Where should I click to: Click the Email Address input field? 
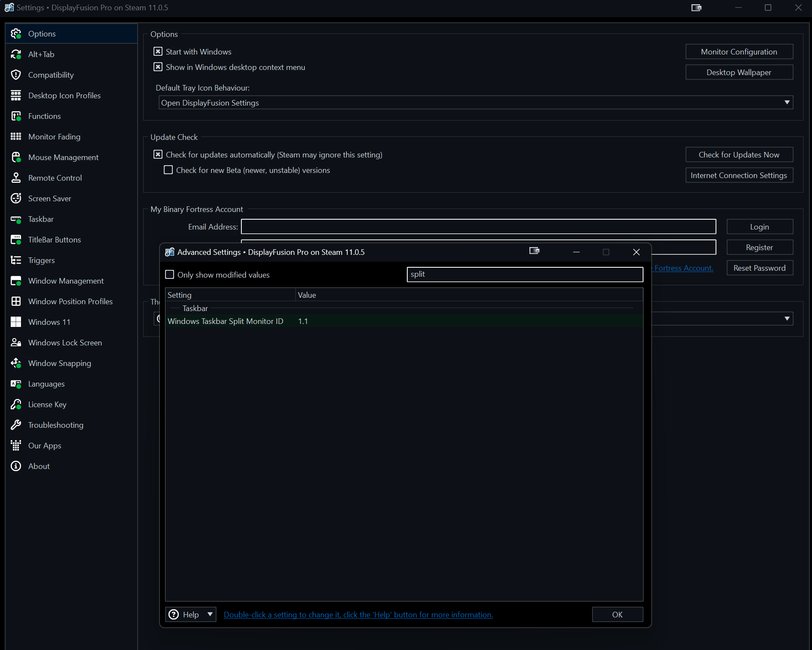tap(478, 227)
